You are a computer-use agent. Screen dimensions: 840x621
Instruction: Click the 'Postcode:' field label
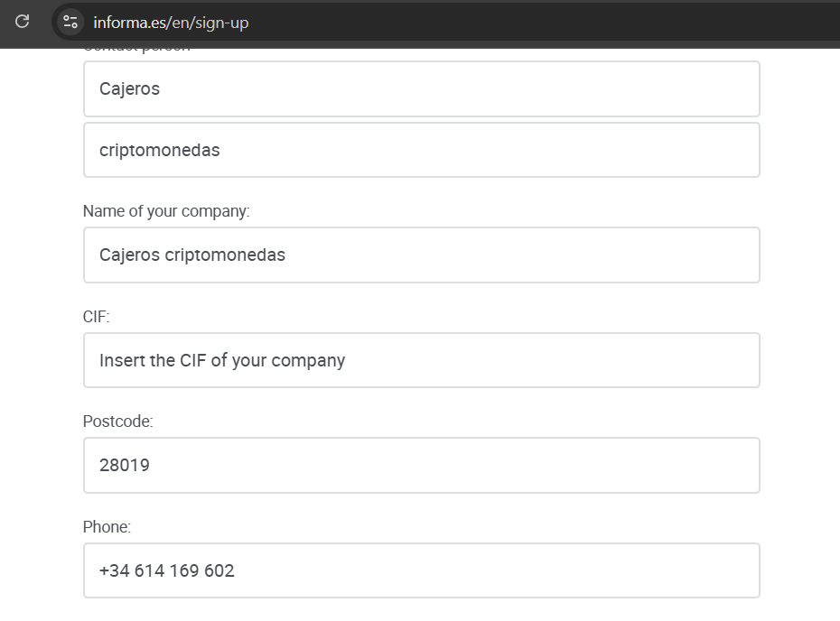(x=117, y=422)
